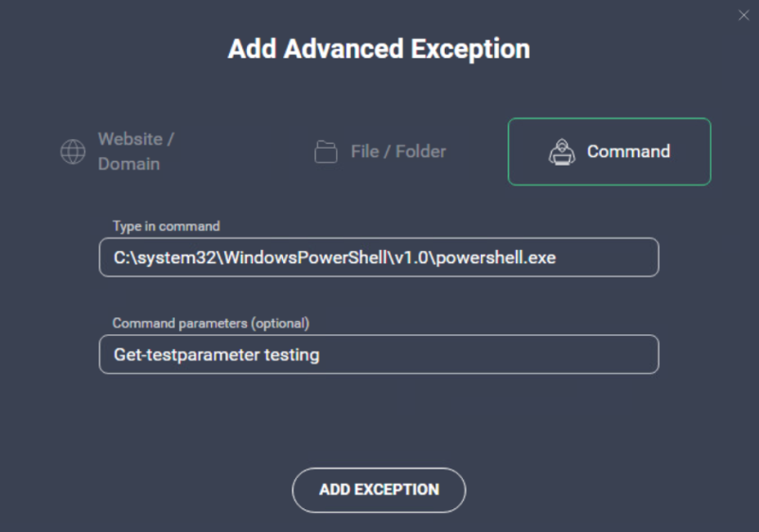Click the globe icon for Website / Domain

[73, 152]
